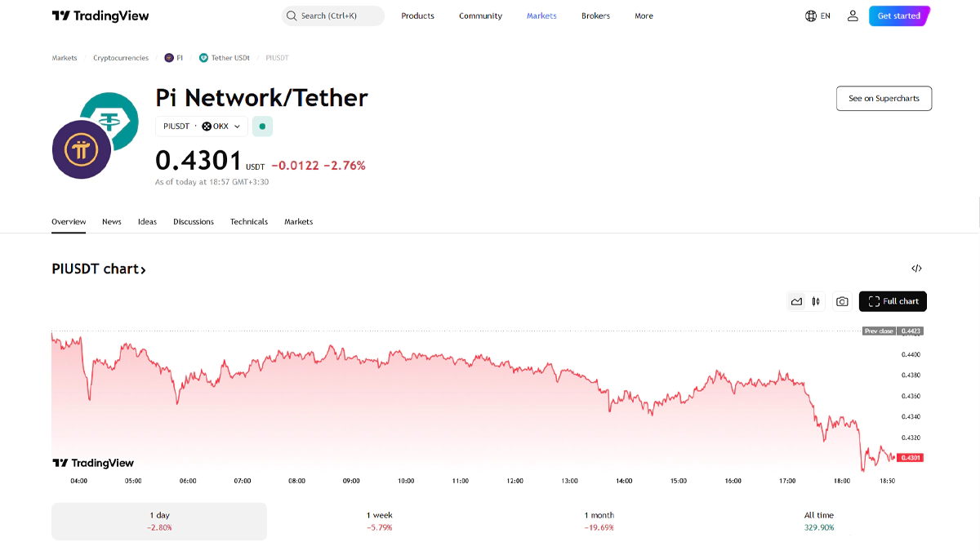
Task: Click the Get started button
Action: point(898,16)
